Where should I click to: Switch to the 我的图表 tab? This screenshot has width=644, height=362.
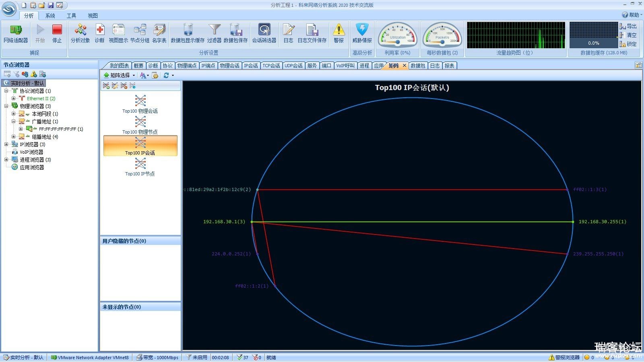tap(119, 66)
